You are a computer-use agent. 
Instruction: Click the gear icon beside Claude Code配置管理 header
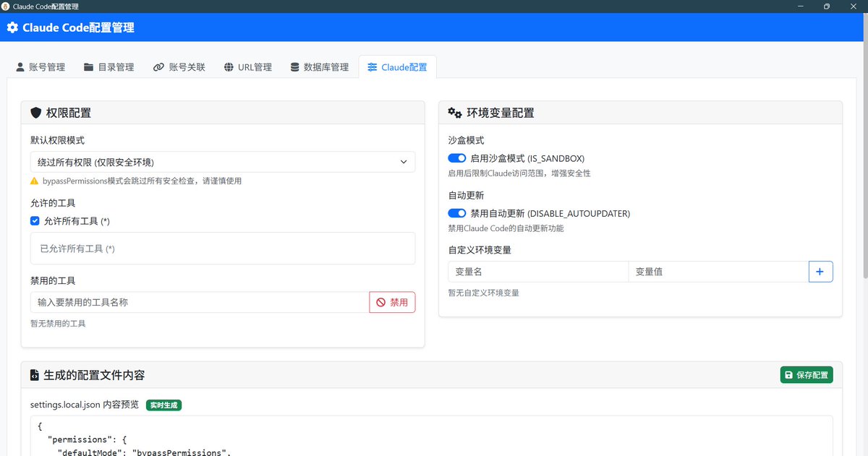[x=12, y=28]
